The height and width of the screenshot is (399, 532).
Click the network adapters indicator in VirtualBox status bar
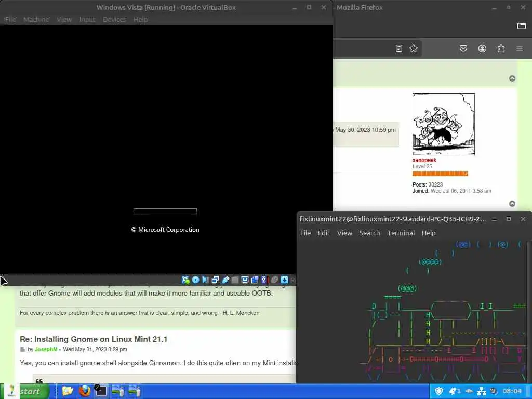click(216, 280)
